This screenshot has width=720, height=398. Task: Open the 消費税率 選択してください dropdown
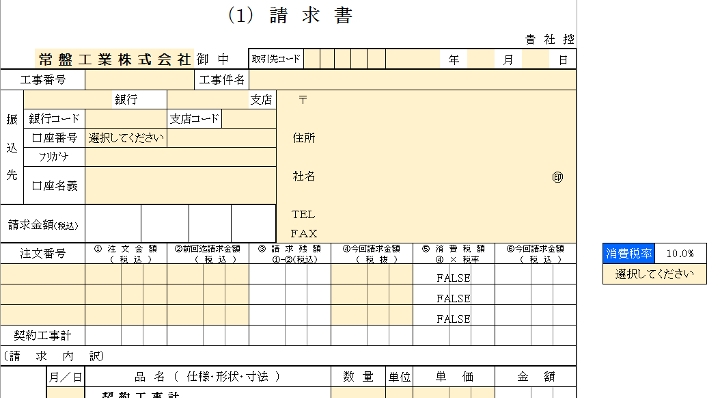coord(654,274)
